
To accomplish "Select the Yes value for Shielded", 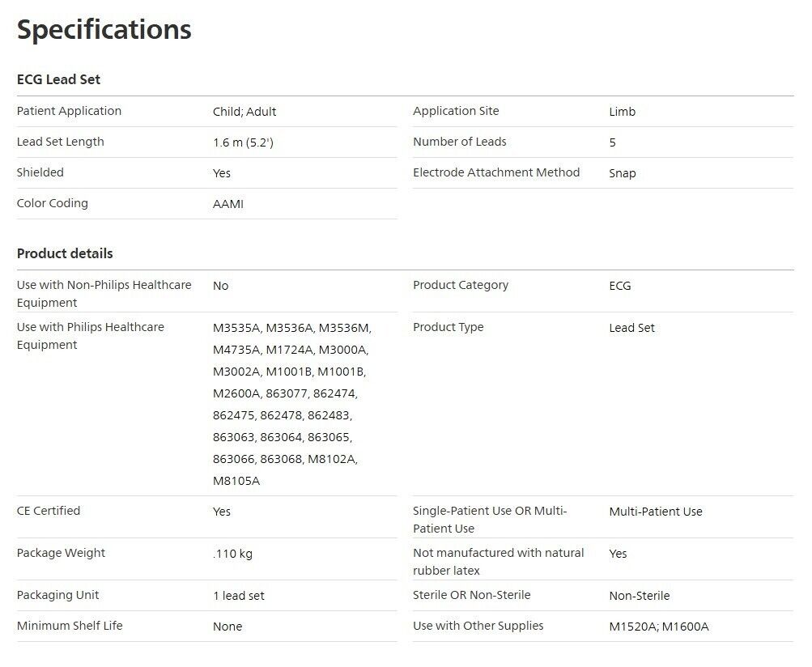I will tap(222, 173).
